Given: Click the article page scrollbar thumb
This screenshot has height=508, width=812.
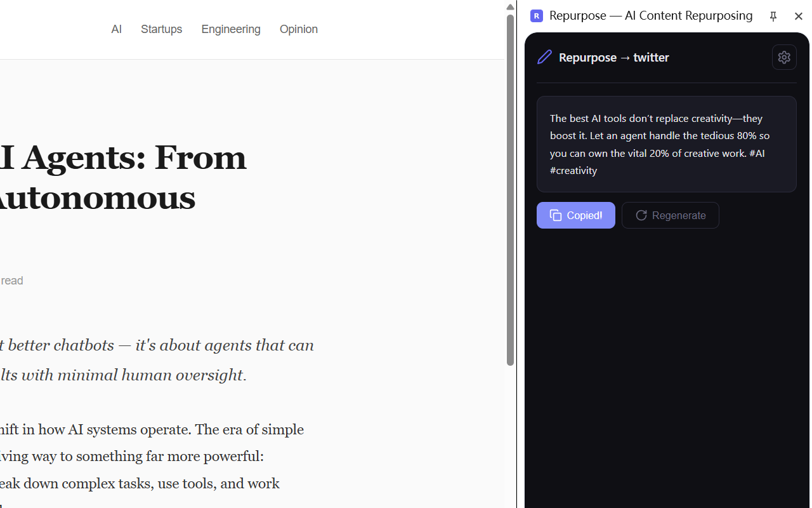Looking at the screenshot, I should tap(510, 190).
